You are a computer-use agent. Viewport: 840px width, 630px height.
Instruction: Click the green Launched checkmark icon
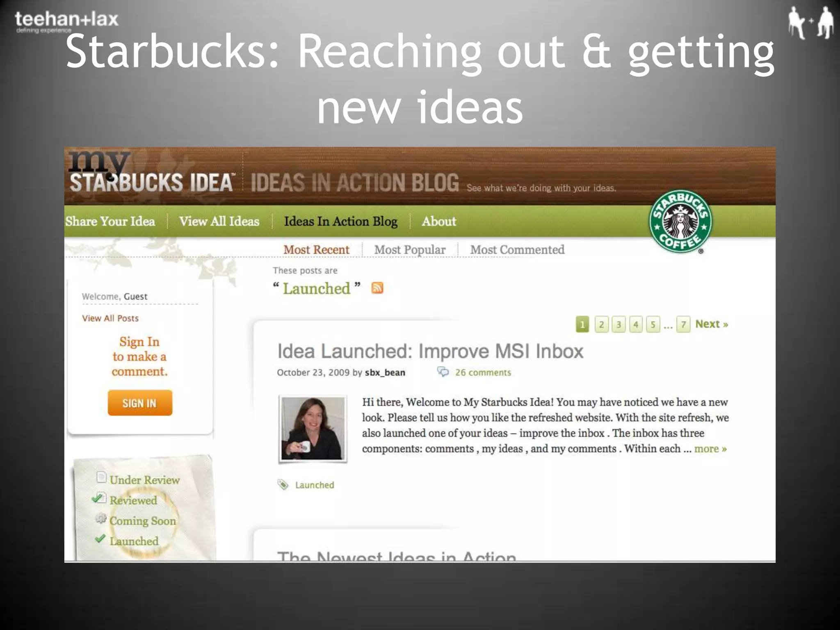pyautogui.click(x=100, y=539)
